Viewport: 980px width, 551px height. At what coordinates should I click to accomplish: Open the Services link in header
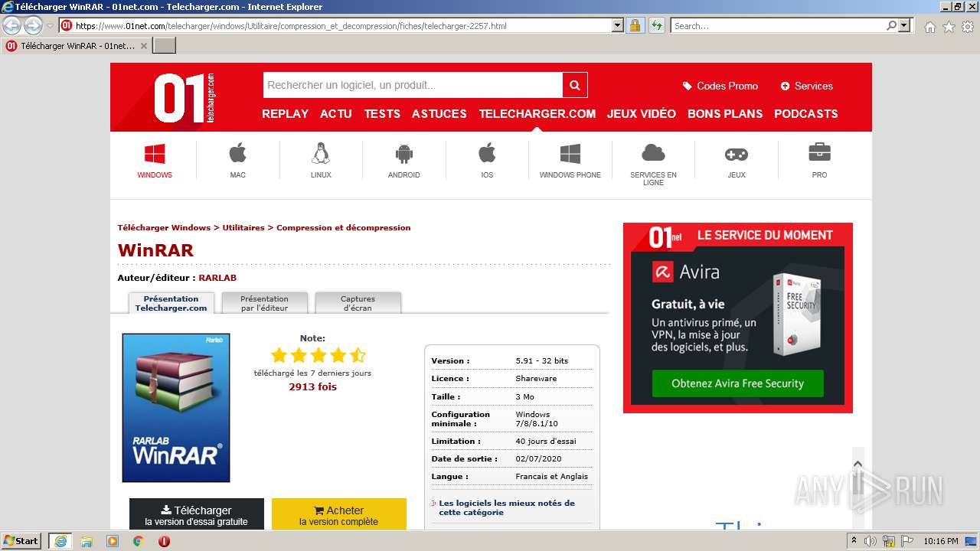806,86
